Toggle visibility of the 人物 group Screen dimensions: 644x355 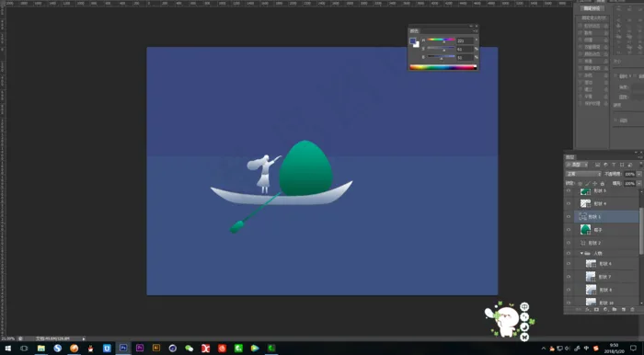[x=569, y=253]
